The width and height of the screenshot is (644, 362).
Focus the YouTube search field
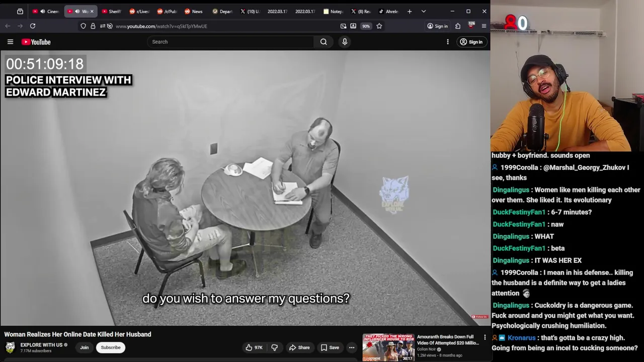click(x=231, y=42)
